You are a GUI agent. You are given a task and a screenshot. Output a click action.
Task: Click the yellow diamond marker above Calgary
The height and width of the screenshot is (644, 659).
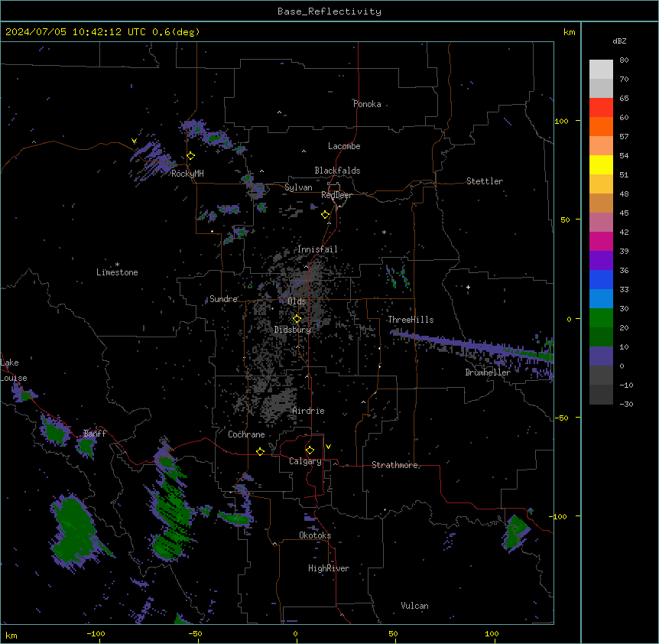(x=310, y=450)
